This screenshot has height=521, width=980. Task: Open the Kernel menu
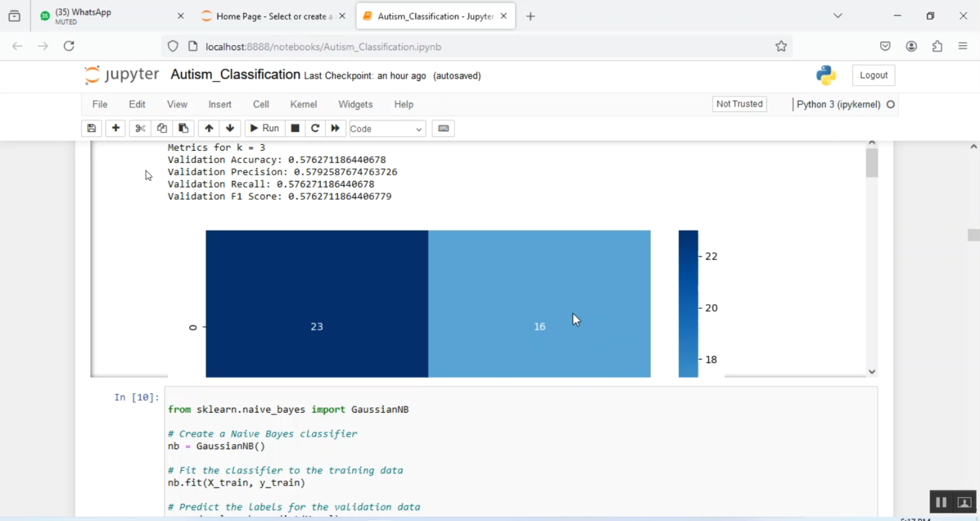[x=303, y=104]
